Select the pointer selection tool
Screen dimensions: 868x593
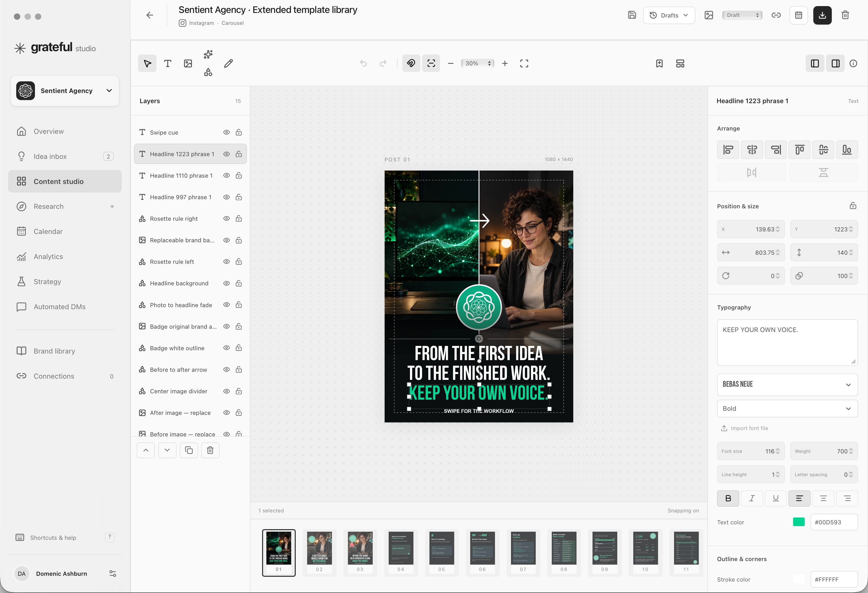[147, 64]
